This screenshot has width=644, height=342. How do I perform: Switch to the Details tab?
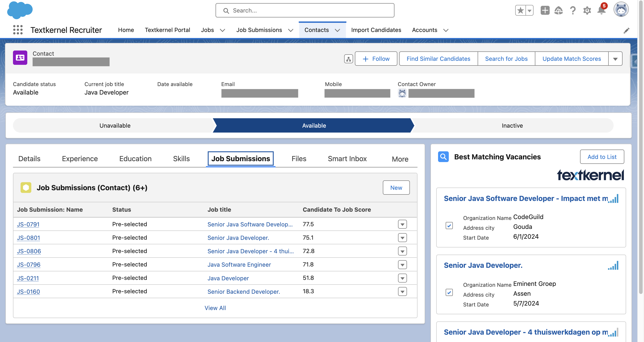tap(29, 158)
